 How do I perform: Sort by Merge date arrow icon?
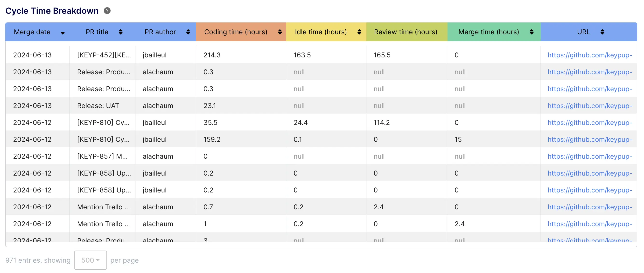click(x=63, y=33)
